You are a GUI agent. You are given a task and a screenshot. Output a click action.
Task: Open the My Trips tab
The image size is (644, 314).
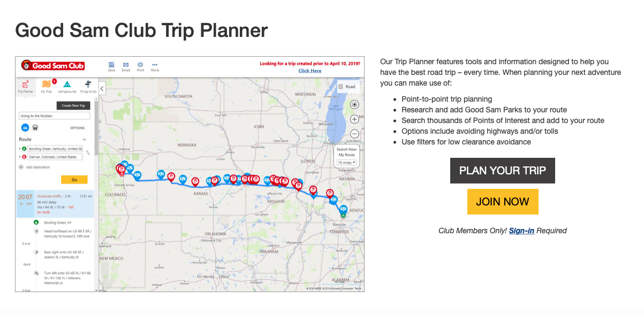point(46,86)
